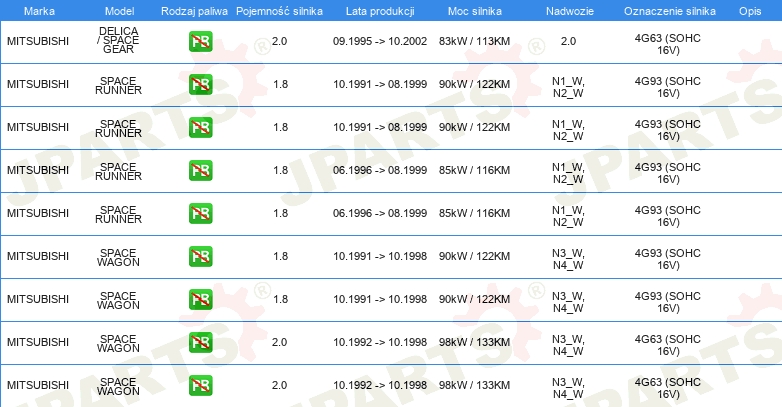This screenshot has width=782, height=407.
Task: Click the petrol fuel icon in the Delica row
Action: pos(200,41)
